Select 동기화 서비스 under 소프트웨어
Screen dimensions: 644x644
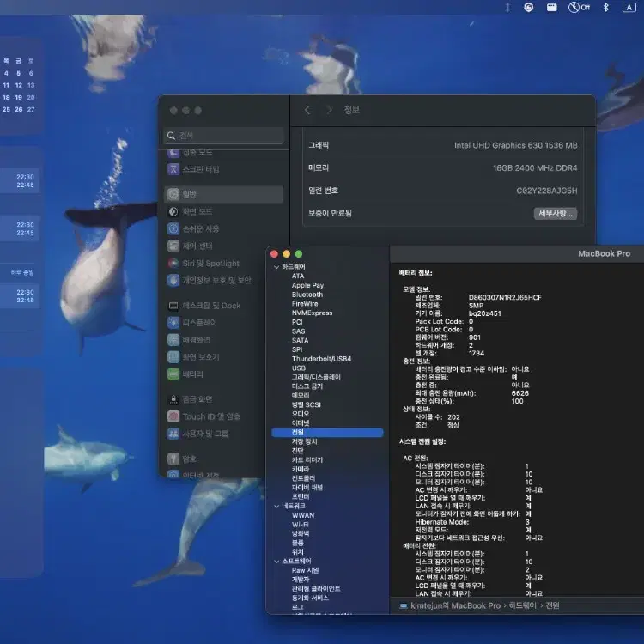tap(310, 598)
